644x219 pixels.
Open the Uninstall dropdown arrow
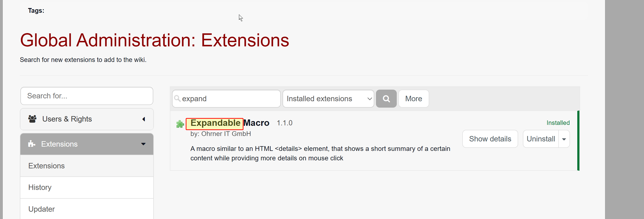(x=564, y=139)
